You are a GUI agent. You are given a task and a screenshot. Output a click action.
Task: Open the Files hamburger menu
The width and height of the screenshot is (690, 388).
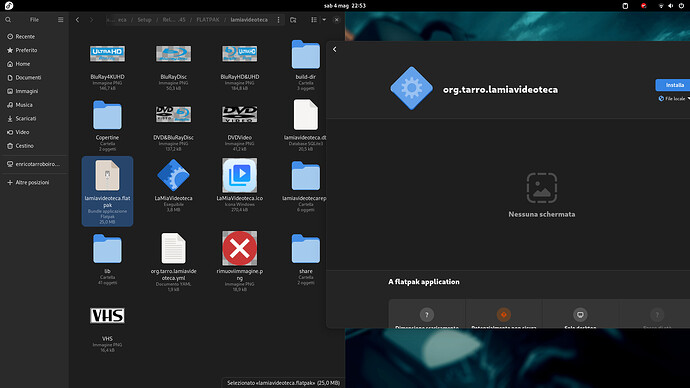tap(61, 20)
